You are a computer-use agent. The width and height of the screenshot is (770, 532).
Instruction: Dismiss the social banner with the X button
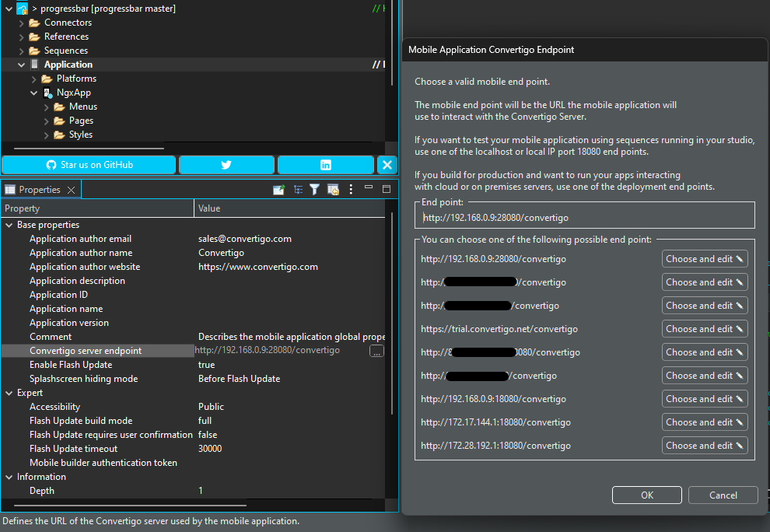387,165
